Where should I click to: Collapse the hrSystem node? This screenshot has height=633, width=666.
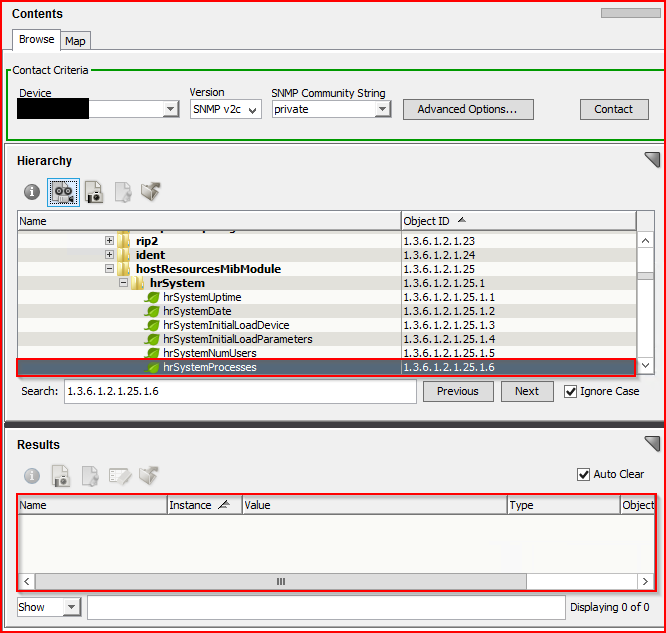click(x=124, y=283)
